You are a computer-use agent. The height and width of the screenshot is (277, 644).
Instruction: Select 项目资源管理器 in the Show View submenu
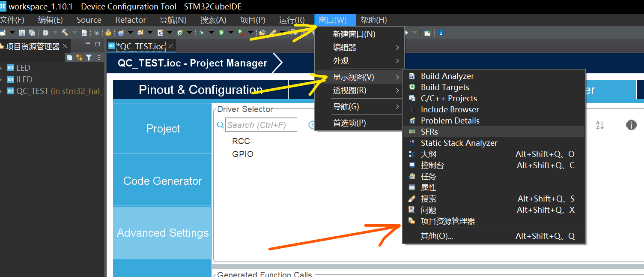[x=494, y=221]
